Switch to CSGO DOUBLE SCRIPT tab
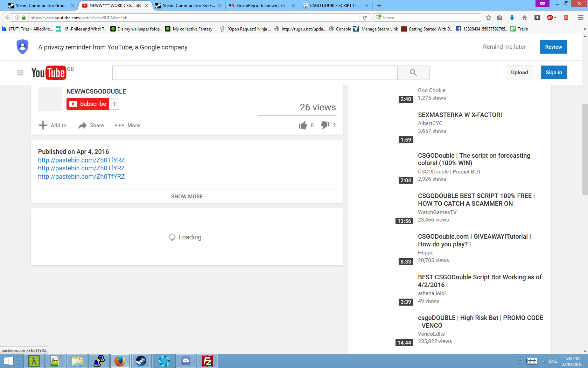 [335, 6]
